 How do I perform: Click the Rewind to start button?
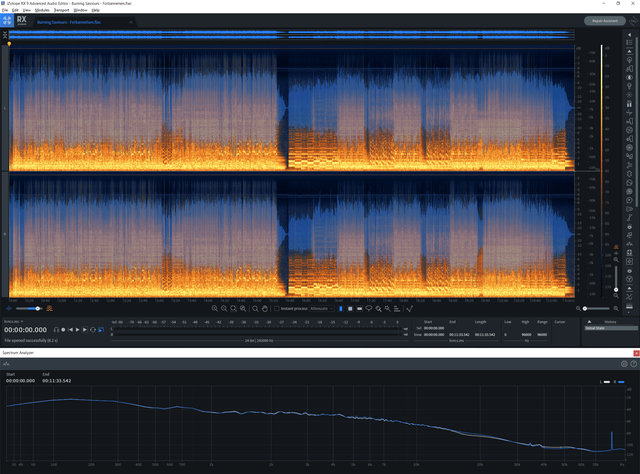pos(71,329)
